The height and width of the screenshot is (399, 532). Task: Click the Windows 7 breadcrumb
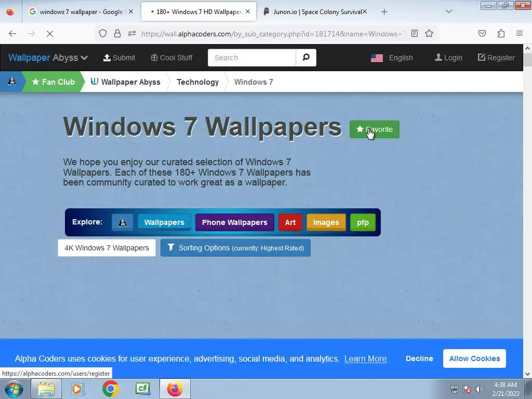[254, 82]
